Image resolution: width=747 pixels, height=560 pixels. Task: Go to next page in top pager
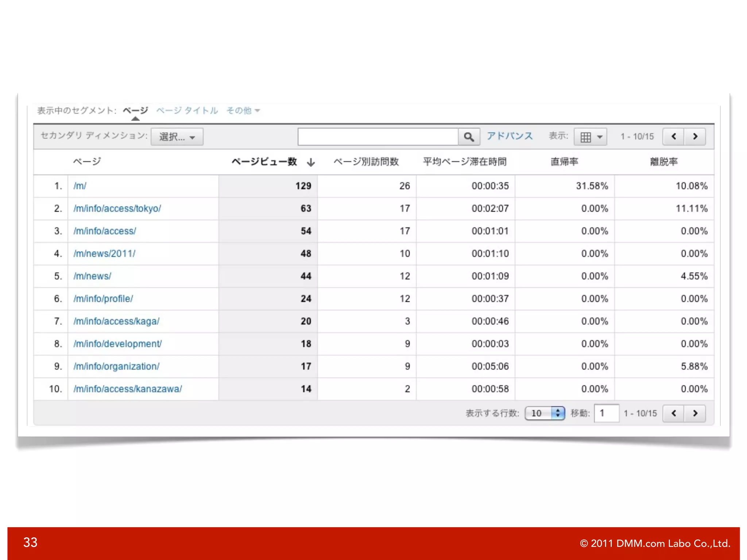point(695,137)
